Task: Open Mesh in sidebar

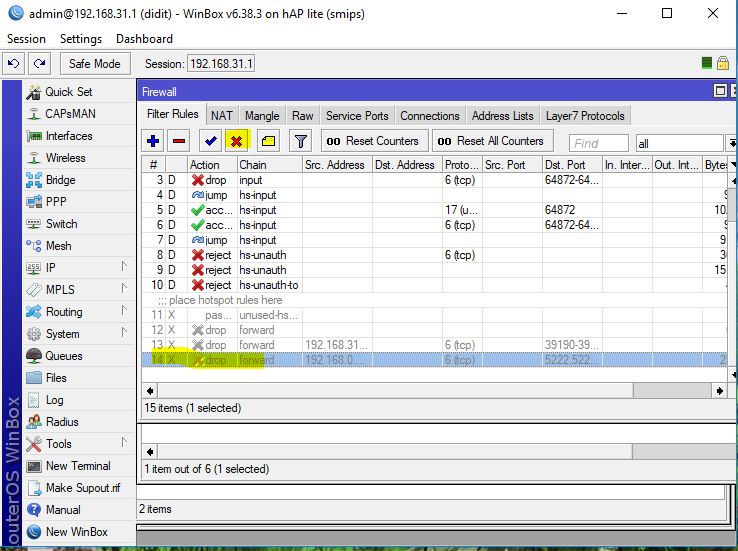Action: [x=58, y=246]
